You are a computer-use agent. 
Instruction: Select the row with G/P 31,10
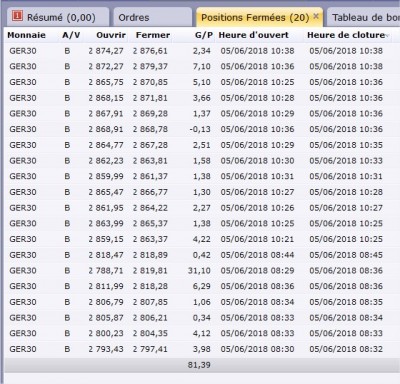[197, 270]
